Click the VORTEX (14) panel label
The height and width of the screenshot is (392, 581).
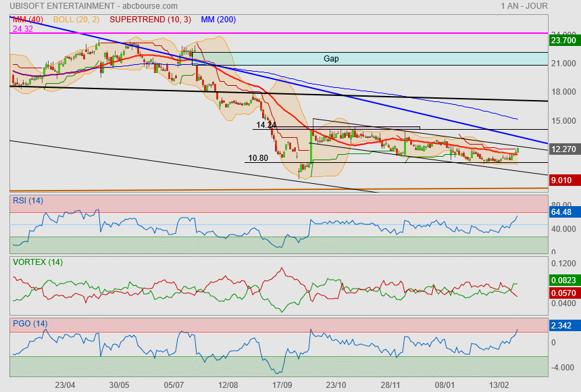[x=38, y=262]
